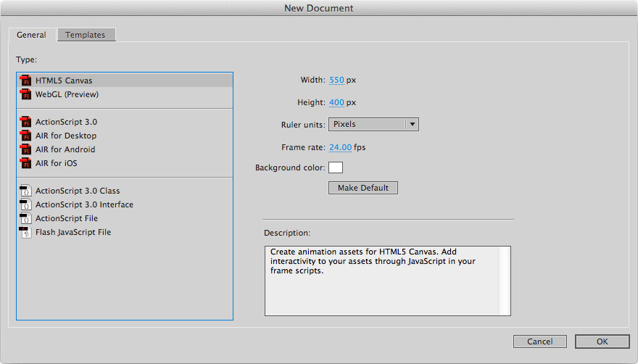638x364 pixels.
Task: Click the Flash JavaScript File icon
Action: pos(25,232)
